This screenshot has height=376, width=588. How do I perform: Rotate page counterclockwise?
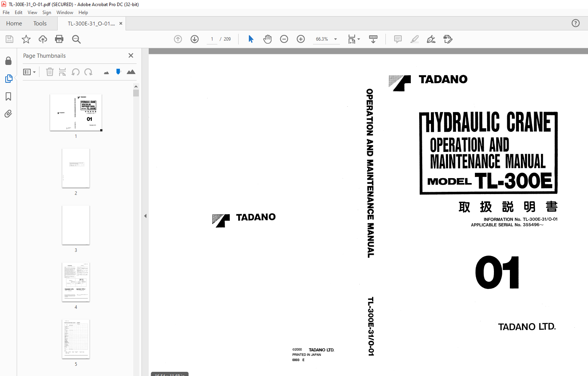[x=75, y=72]
